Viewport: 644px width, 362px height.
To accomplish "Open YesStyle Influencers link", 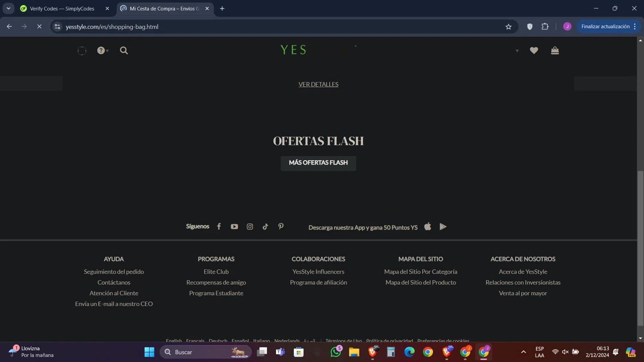I will tap(318, 272).
